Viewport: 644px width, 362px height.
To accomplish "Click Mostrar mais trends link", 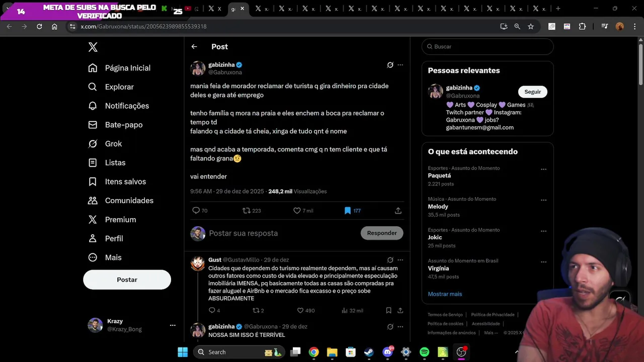I will [x=445, y=294].
